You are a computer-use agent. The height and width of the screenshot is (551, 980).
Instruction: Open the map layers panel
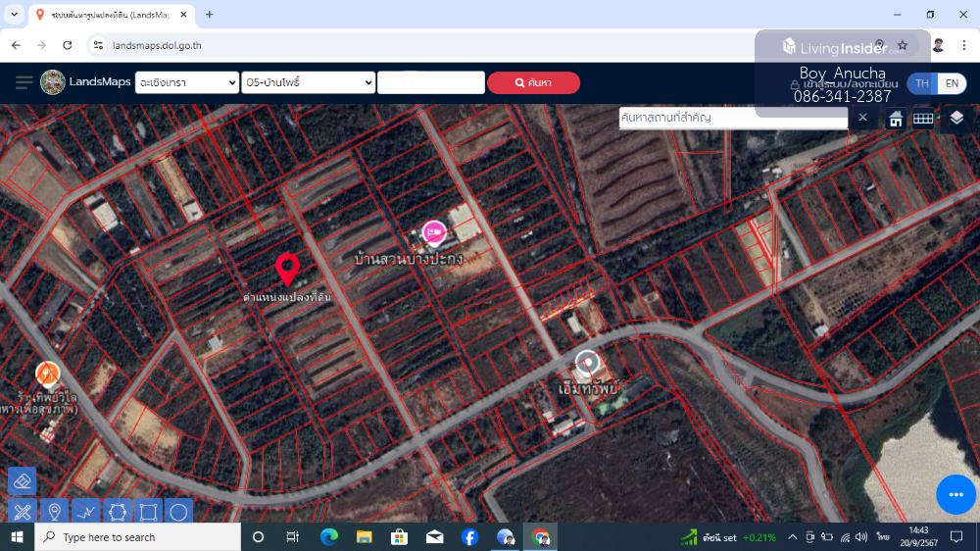click(956, 118)
